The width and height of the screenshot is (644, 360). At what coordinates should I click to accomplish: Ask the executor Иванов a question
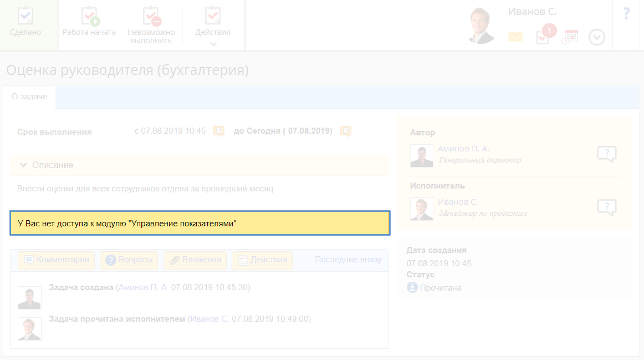click(x=606, y=207)
